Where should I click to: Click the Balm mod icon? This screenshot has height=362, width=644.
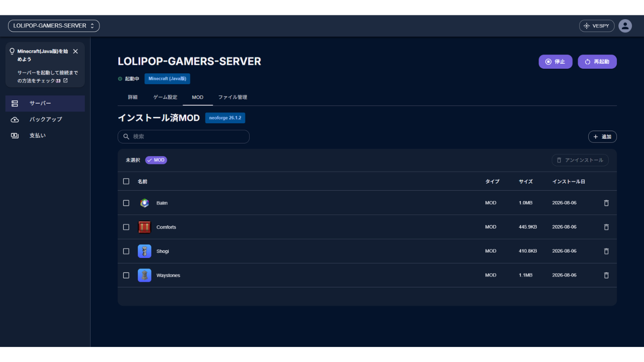coord(144,203)
